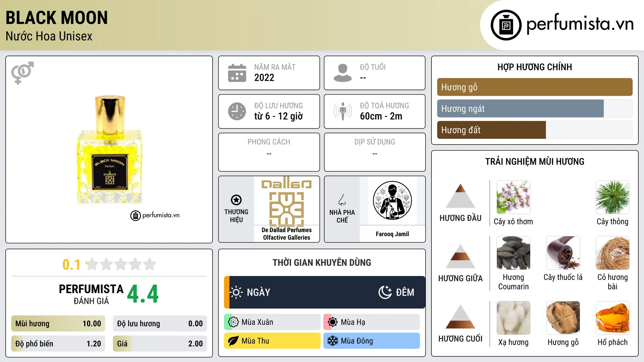Image resolution: width=644 pixels, height=362 pixels.
Task: Click the Mùi hương 10.00 score bar
Action: coord(58,324)
